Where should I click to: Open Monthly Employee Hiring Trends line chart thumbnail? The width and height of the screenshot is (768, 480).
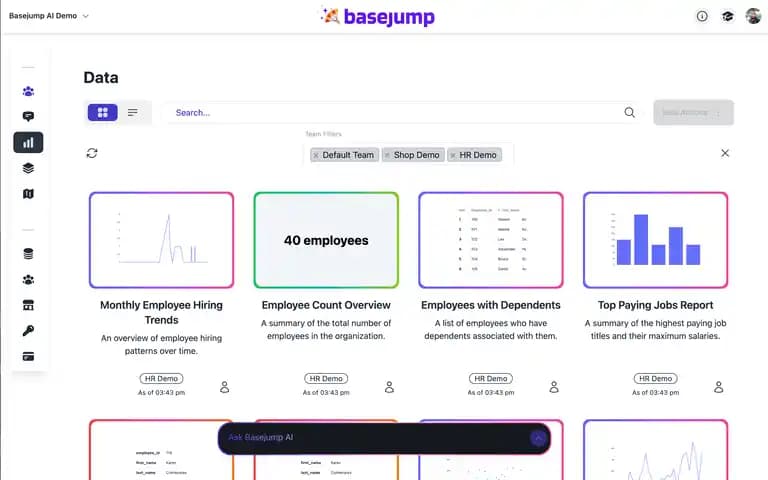(x=161, y=240)
